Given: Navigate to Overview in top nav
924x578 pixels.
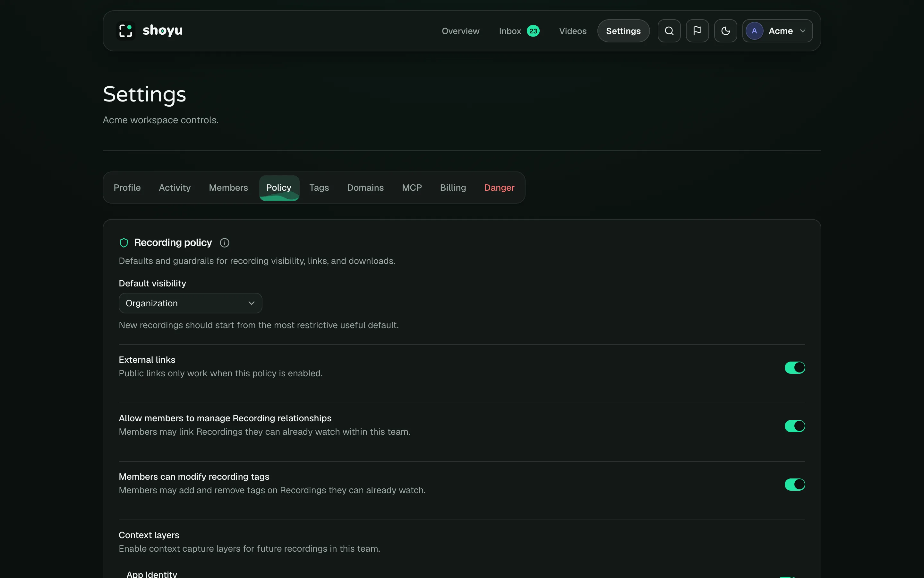Looking at the screenshot, I should tap(460, 31).
